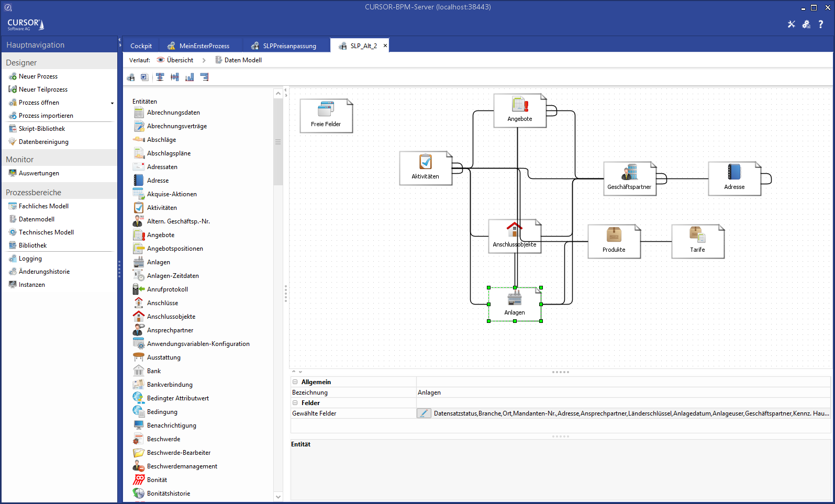Open the Prozess öffnen dropdown arrow
The image size is (835, 504).
click(x=112, y=103)
